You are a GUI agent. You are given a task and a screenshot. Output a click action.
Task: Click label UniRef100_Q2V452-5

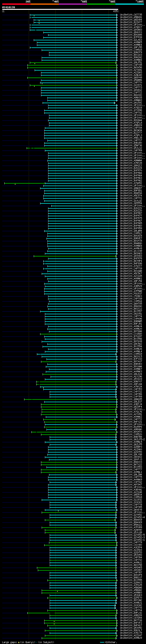132,535
